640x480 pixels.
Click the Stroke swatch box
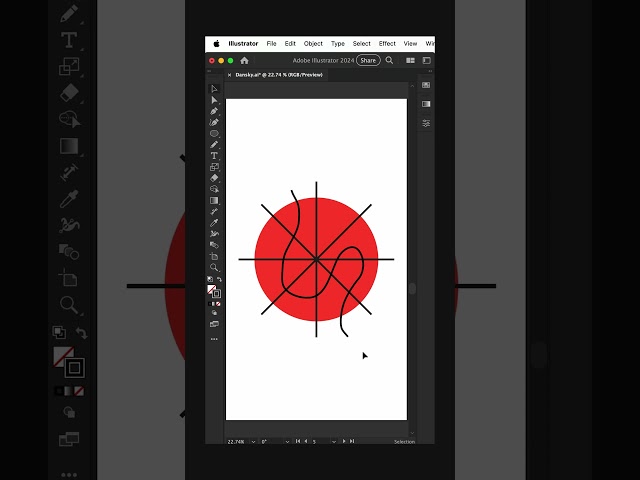click(x=216, y=294)
